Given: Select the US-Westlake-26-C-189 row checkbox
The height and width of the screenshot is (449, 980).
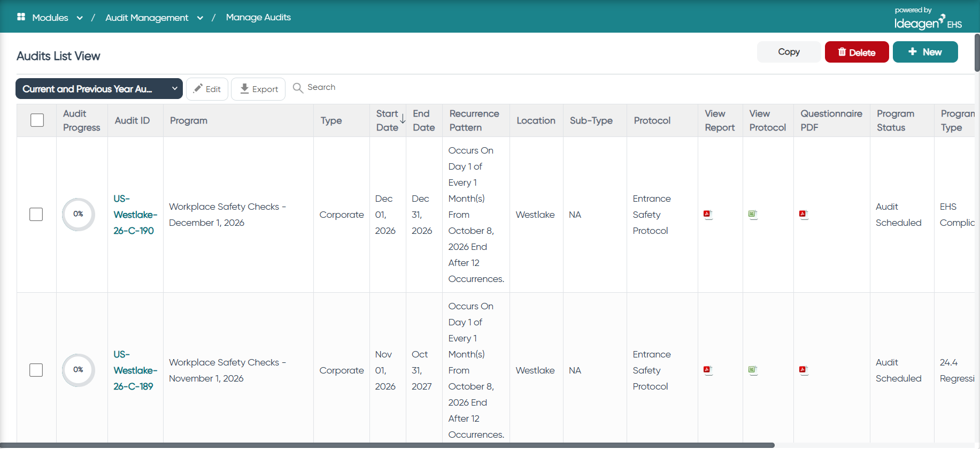Looking at the screenshot, I should tap(36, 370).
